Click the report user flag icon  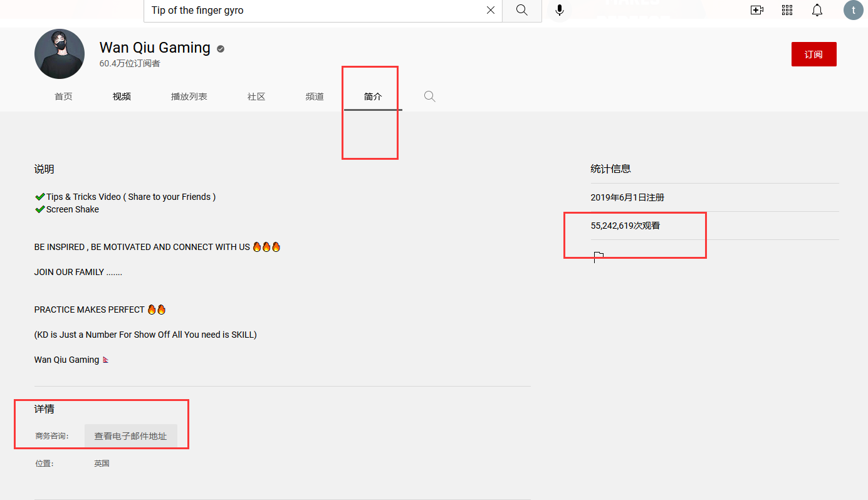599,256
